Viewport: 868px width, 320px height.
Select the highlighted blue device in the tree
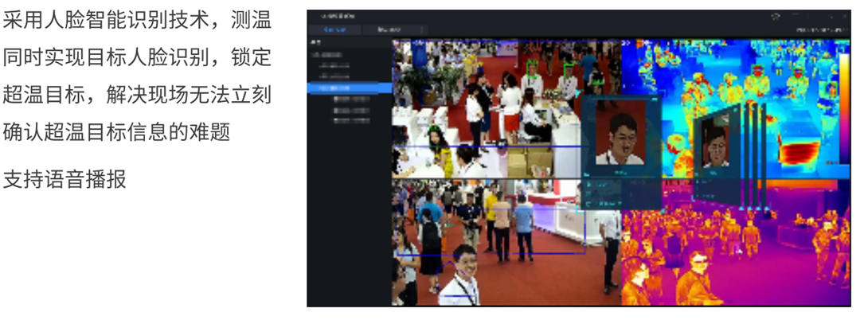(349, 88)
